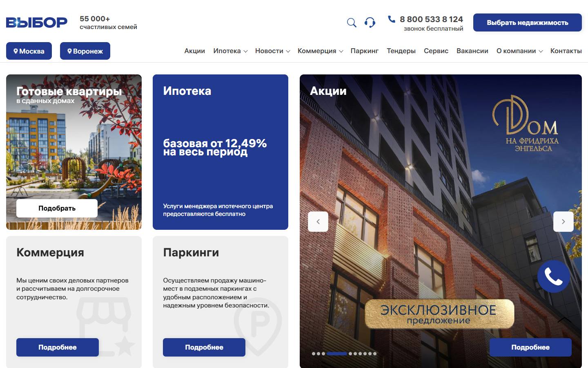Open the Готовые квартиры photo card
The width and height of the screenshot is (588, 368).
point(74,152)
